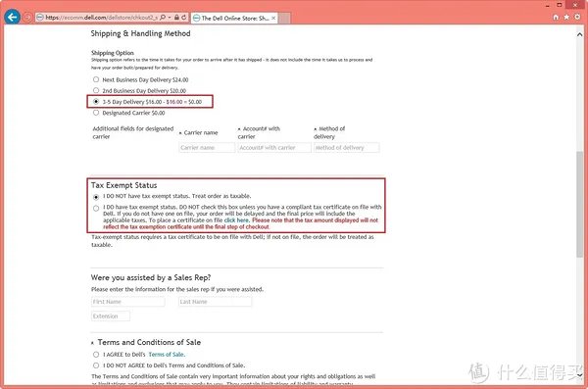Viewport: 588px width, 389px height.
Task: Close the Dell Online Store tab
Action: (273, 18)
